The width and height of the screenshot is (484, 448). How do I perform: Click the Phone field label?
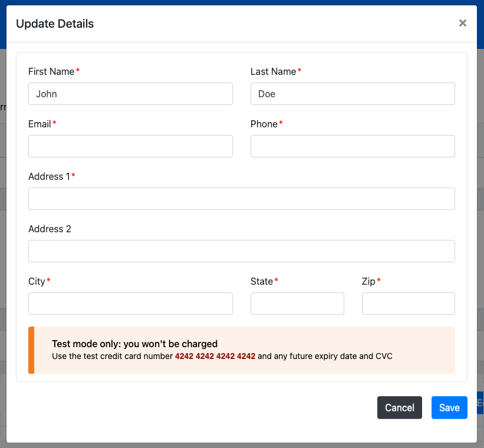[x=264, y=124]
